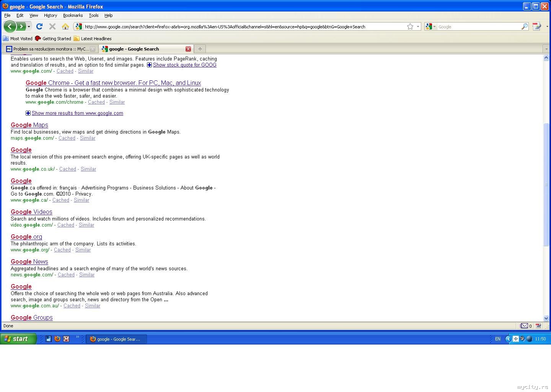This screenshot has width=551, height=392.
Task: Click the edit-page toolbar icon beside search box
Action: tap(537, 26)
